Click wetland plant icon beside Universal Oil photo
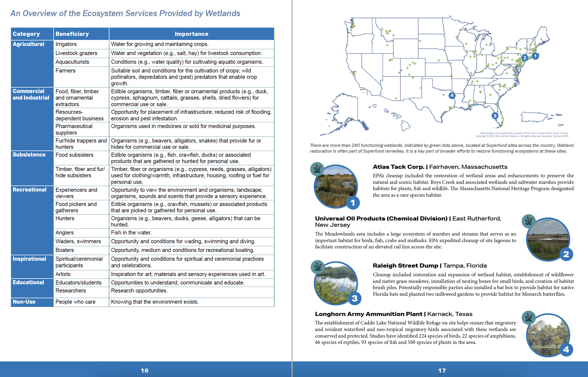This screenshot has height=377, width=588. click(528, 221)
